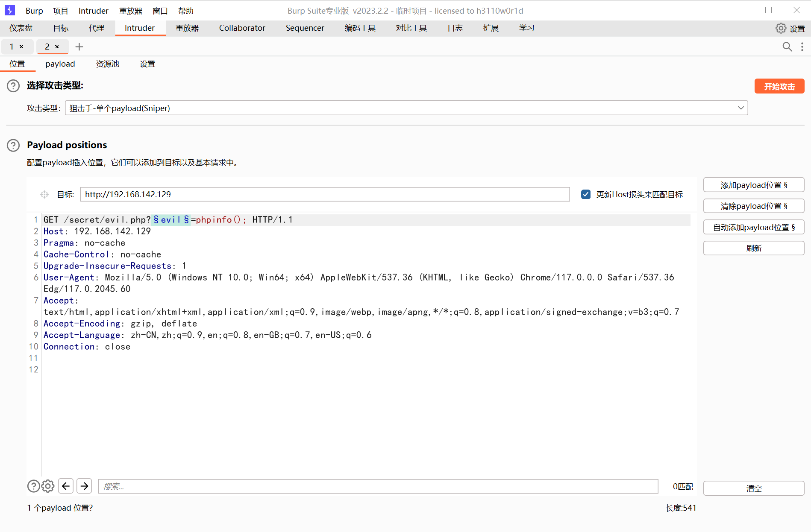Open the Intruder menu in menu bar
Image resolution: width=811 pixels, height=532 pixels.
94,11
